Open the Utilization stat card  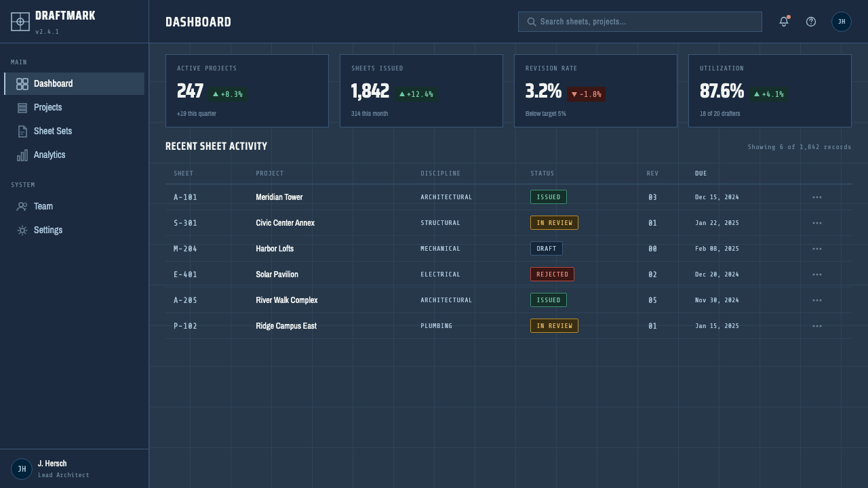pos(770,91)
